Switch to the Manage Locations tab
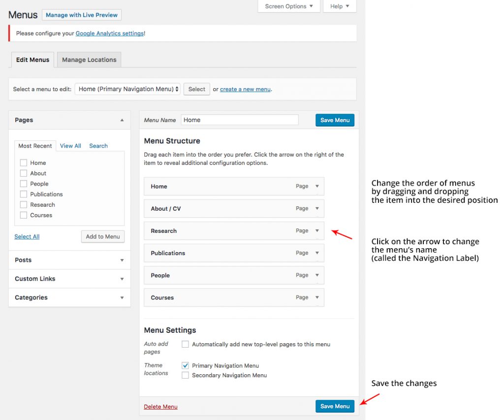The height and width of the screenshot is (420, 504). 89,60
